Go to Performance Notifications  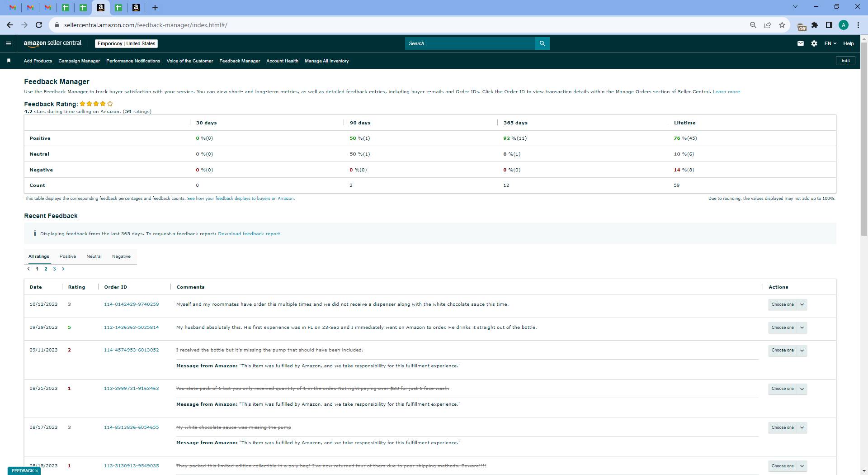tap(133, 61)
